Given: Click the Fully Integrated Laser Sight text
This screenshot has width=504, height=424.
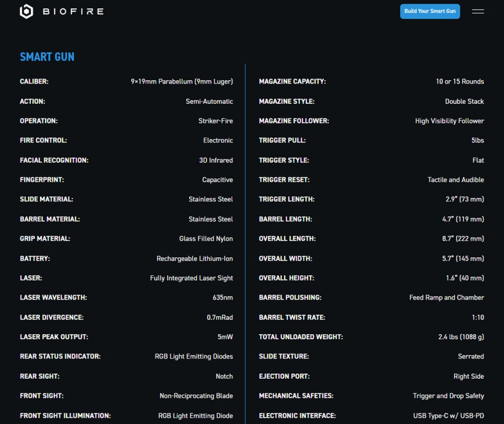Looking at the screenshot, I should 191,278.
